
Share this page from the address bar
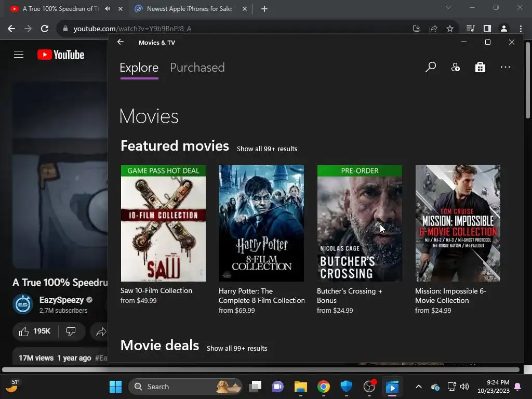coord(433,29)
